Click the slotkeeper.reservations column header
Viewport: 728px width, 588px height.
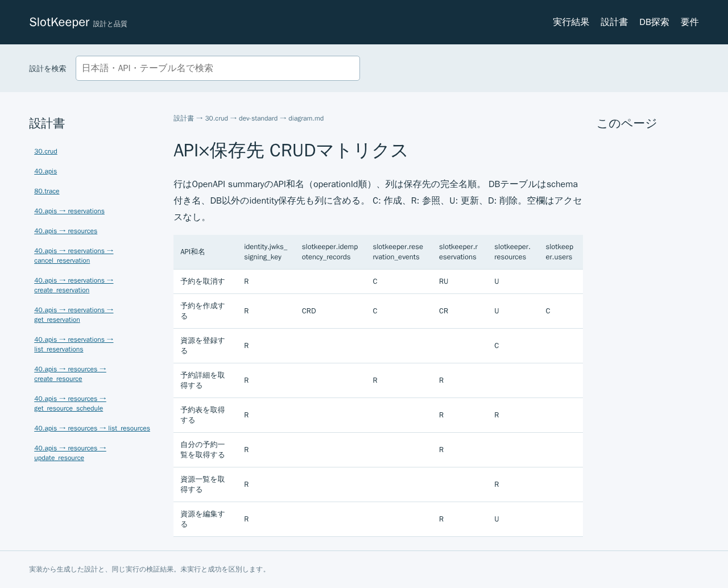(x=458, y=252)
